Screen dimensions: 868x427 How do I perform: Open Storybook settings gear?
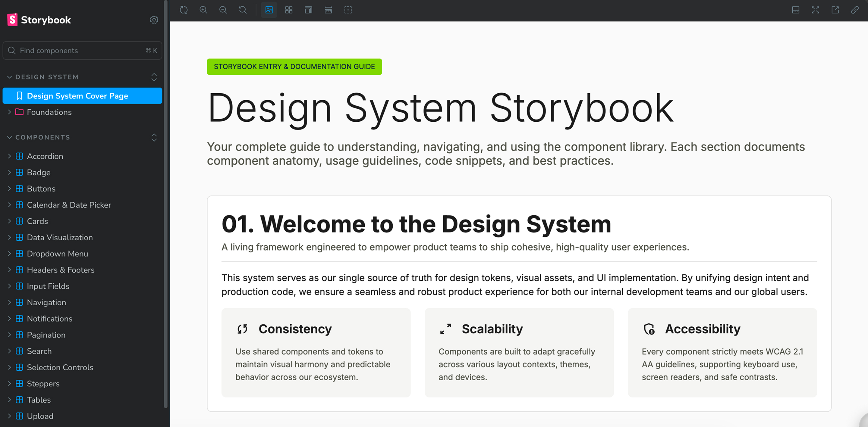[x=154, y=20]
